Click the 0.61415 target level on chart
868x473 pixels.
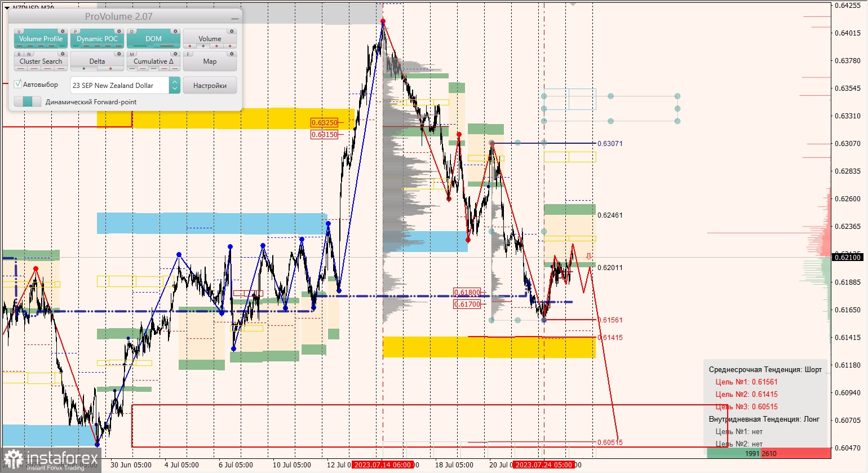(610, 337)
